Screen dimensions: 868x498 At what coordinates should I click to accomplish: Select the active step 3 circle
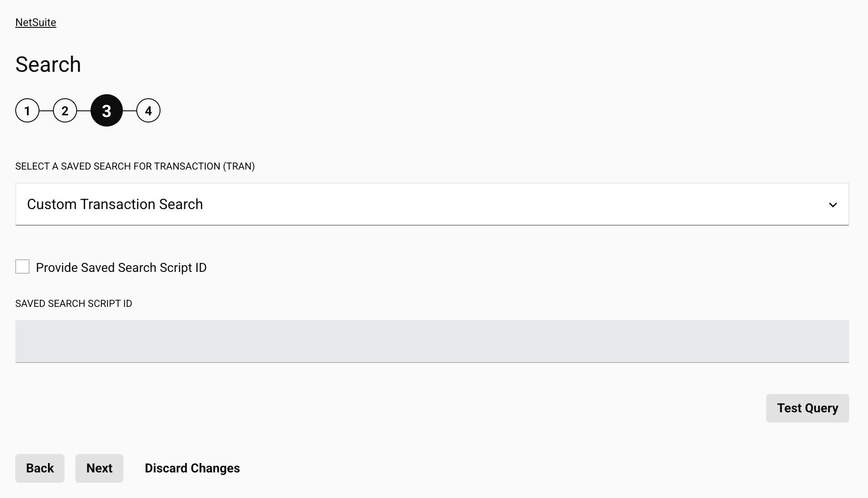[x=107, y=111]
